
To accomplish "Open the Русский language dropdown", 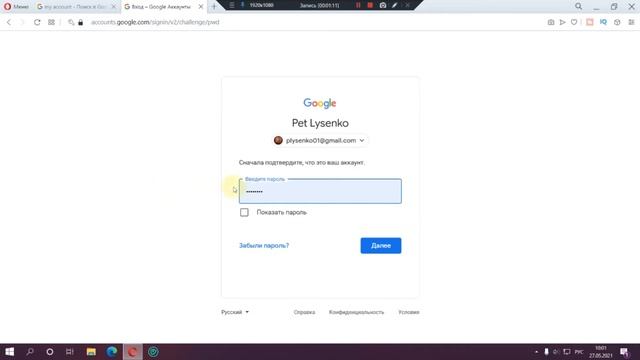I will tap(235, 312).
